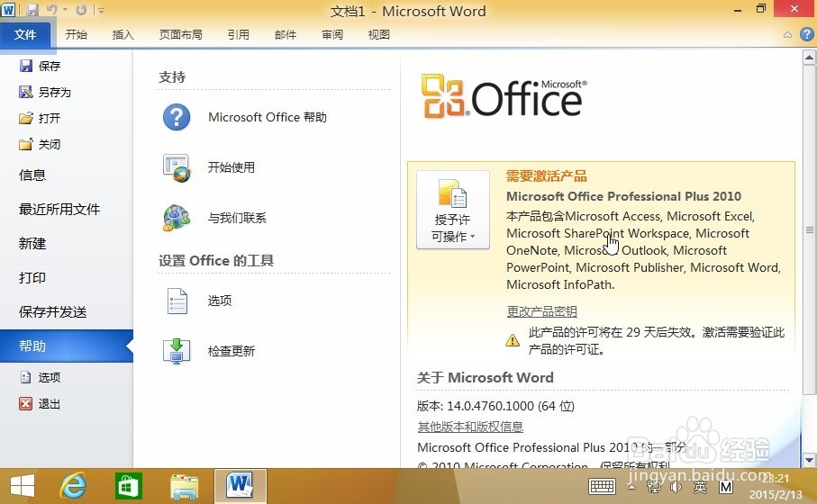Click the M input method tray icon
Viewport: 817px width, 504px height.
click(x=726, y=487)
